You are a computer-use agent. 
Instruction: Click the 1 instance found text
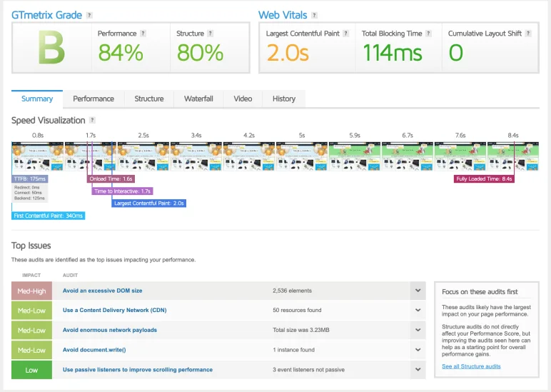point(294,350)
